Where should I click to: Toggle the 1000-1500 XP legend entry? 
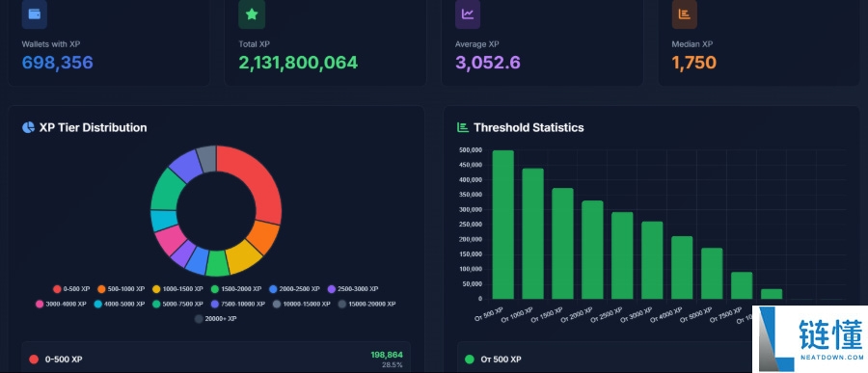178,289
